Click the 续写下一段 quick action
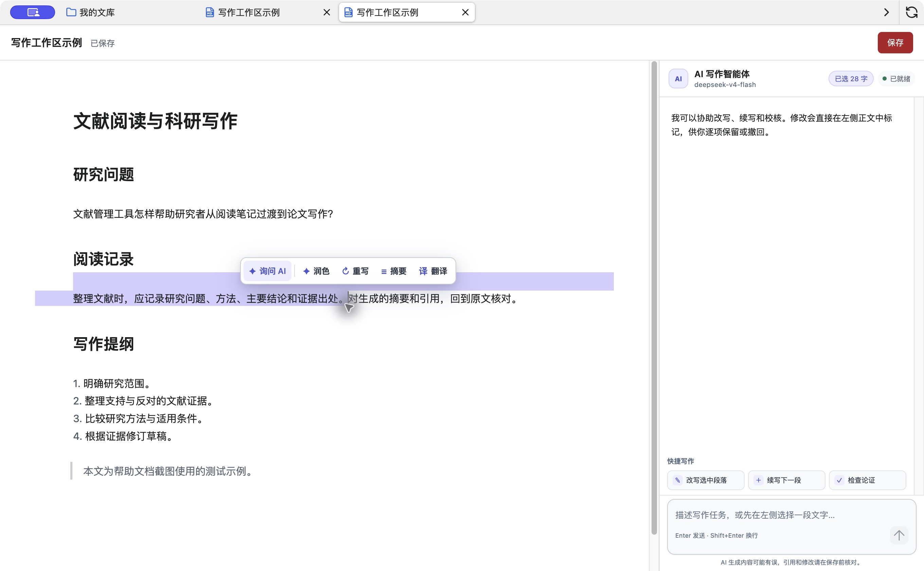Screen dimensions: 924x571 click(x=786, y=480)
